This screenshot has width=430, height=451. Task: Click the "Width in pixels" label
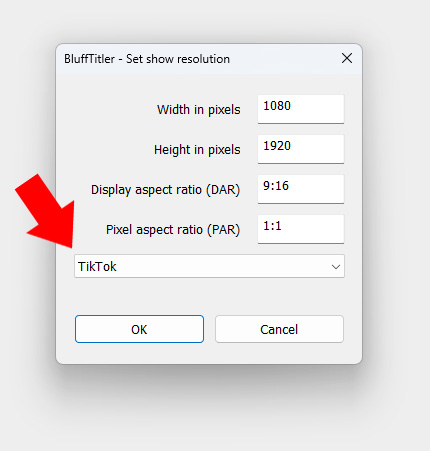[199, 110]
